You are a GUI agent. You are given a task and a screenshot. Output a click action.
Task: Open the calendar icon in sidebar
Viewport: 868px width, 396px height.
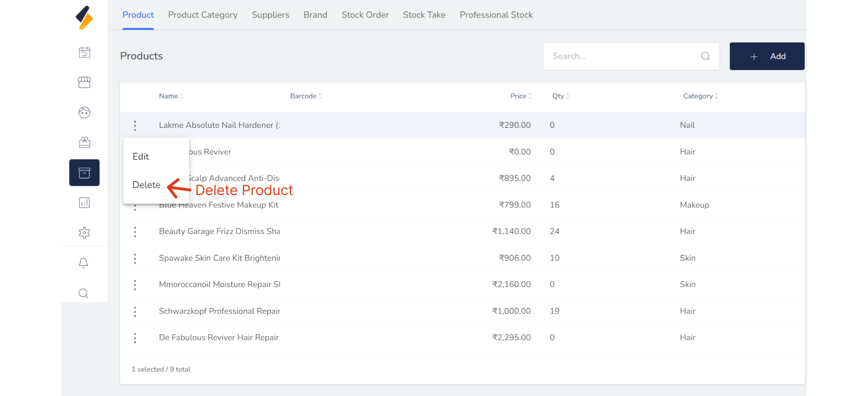(84, 52)
